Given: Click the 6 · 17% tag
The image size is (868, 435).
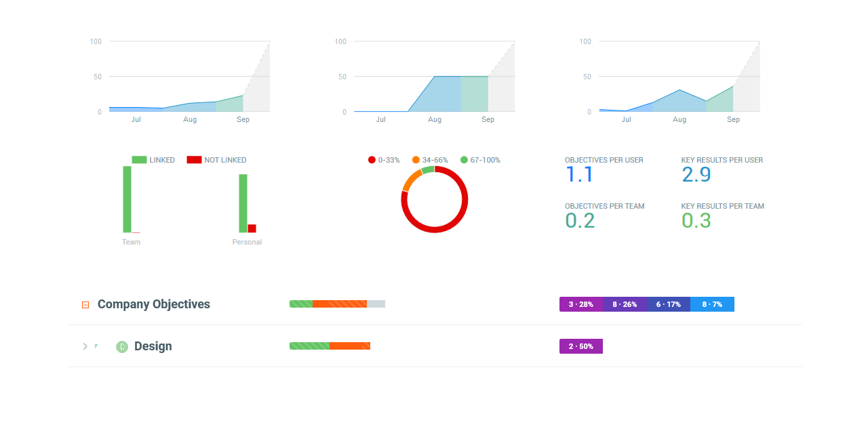Looking at the screenshot, I should (668, 304).
